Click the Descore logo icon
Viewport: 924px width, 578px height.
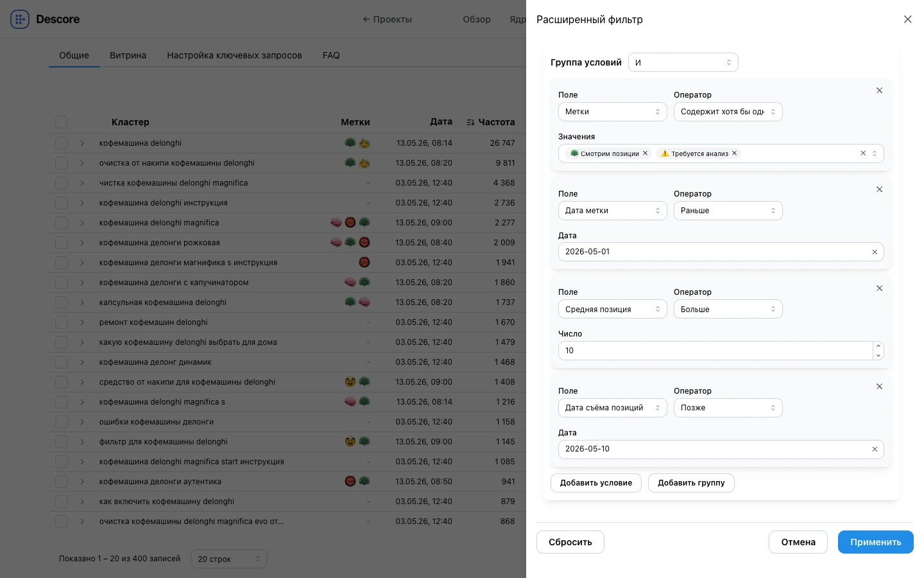[x=20, y=19]
